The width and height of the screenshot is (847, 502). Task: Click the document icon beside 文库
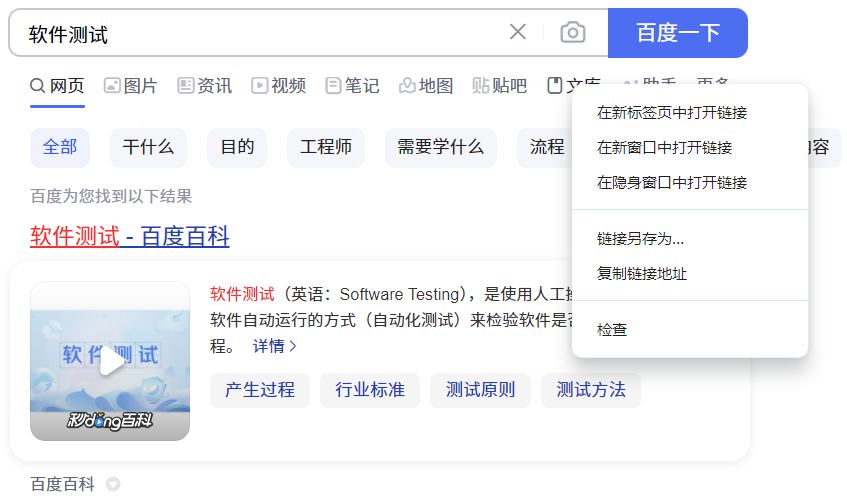click(555, 85)
